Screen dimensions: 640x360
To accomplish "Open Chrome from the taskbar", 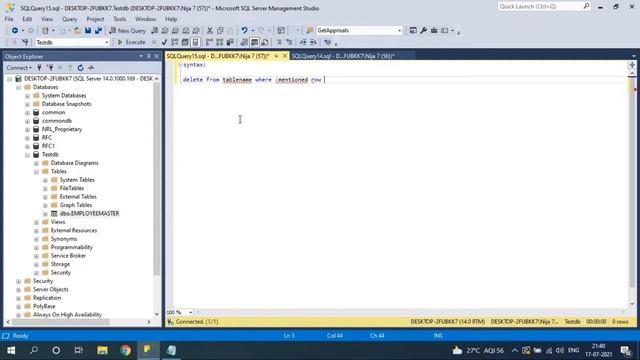I will [125, 350].
